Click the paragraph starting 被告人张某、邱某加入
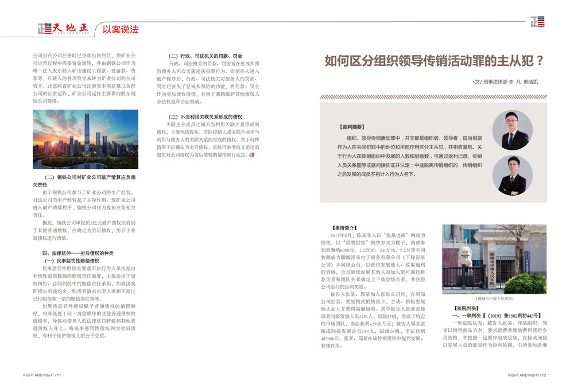This screenshot has height=392, width=574. point(373,320)
